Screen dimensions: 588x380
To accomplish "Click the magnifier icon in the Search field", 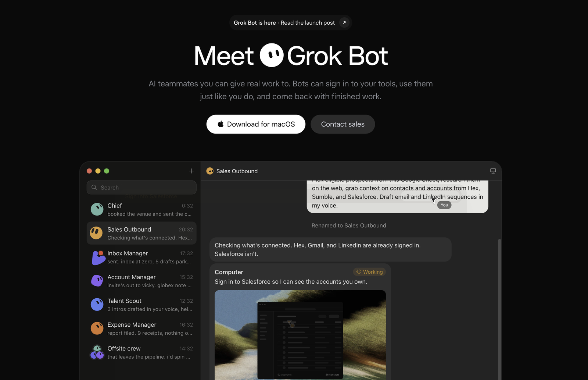I will [94, 187].
